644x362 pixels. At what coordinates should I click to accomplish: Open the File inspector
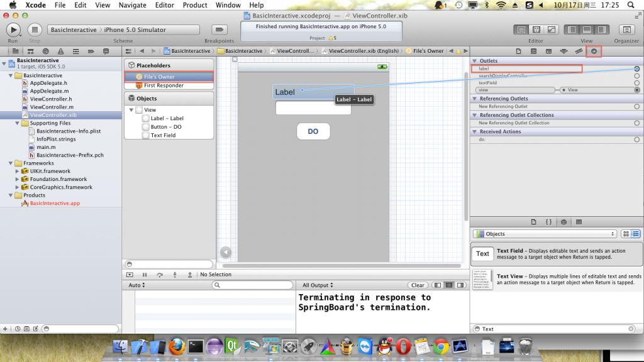pyautogui.click(x=518, y=52)
